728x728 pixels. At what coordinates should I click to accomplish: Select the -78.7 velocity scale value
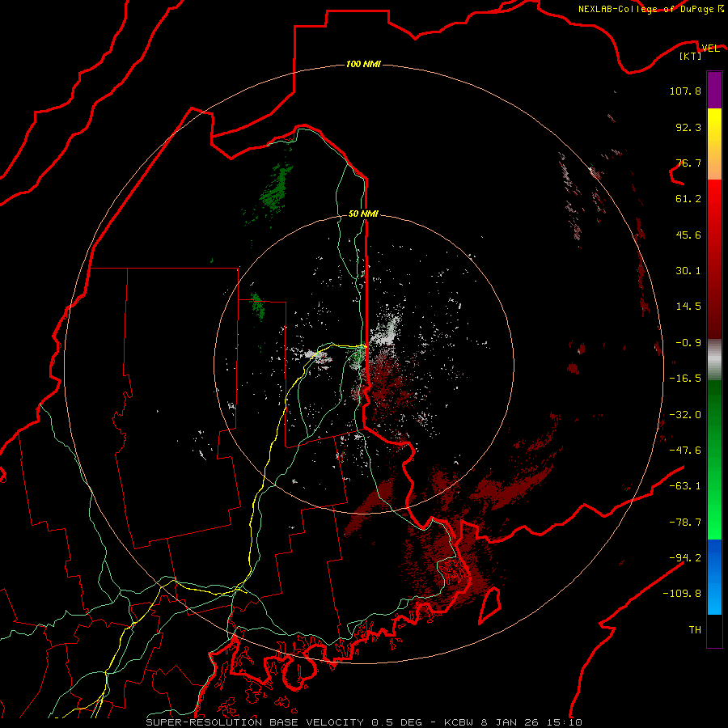click(685, 523)
